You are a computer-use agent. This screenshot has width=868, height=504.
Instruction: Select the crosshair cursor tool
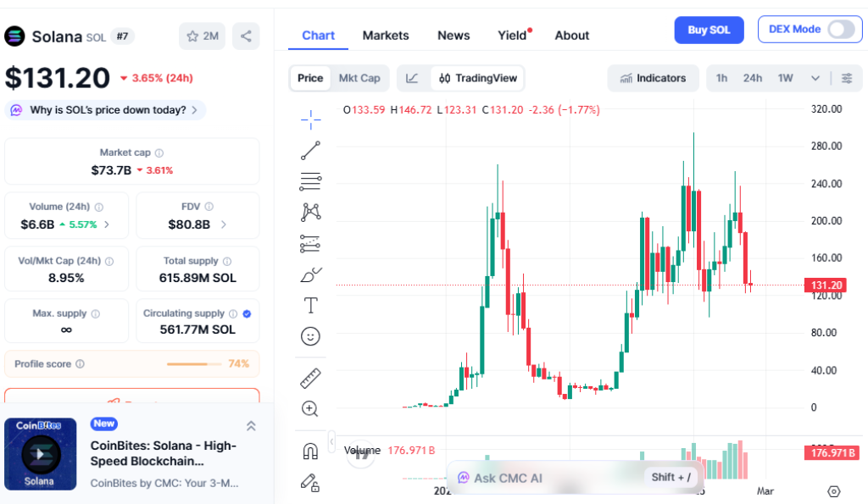[311, 119]
